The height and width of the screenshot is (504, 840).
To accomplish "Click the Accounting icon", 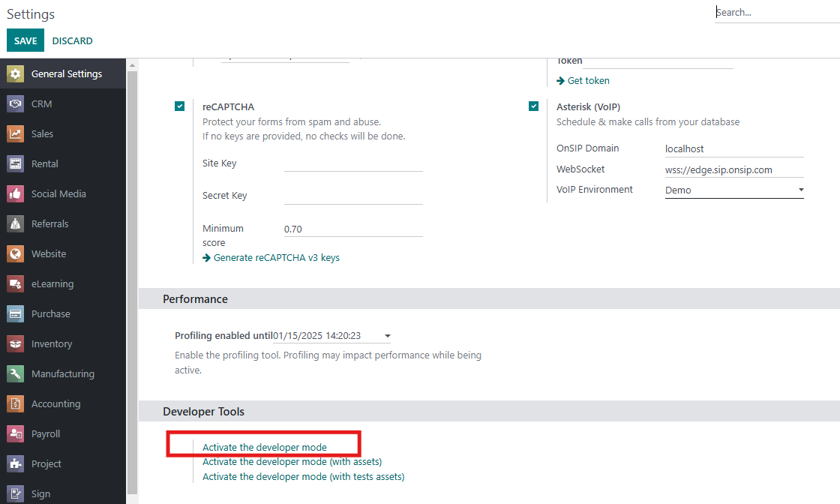I will (x=16, y=403).
